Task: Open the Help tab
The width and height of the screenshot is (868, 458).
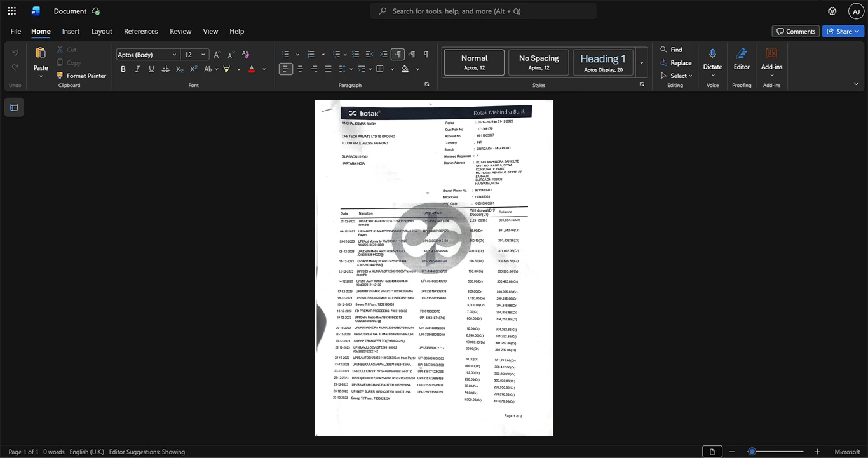Action: click(x=236, y=31)
